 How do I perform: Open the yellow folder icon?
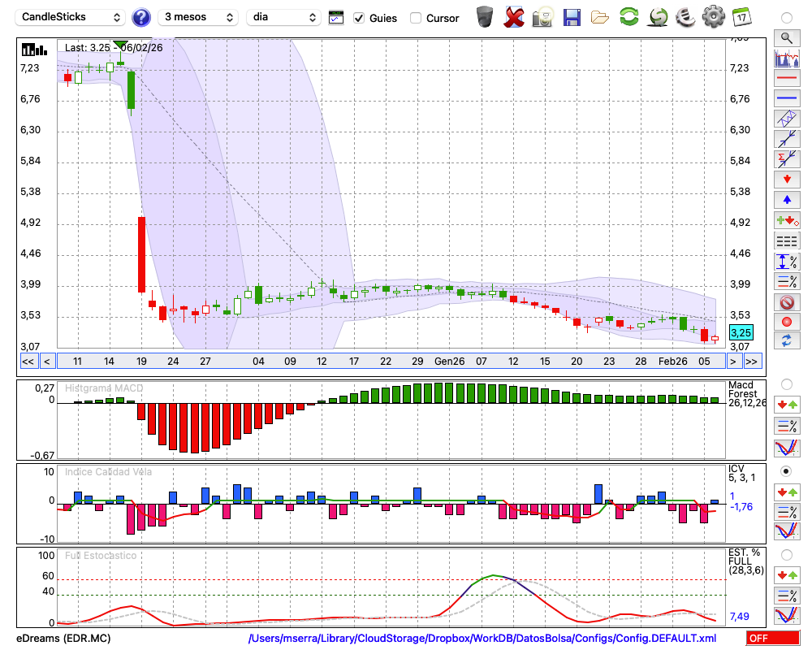[600, 18]
